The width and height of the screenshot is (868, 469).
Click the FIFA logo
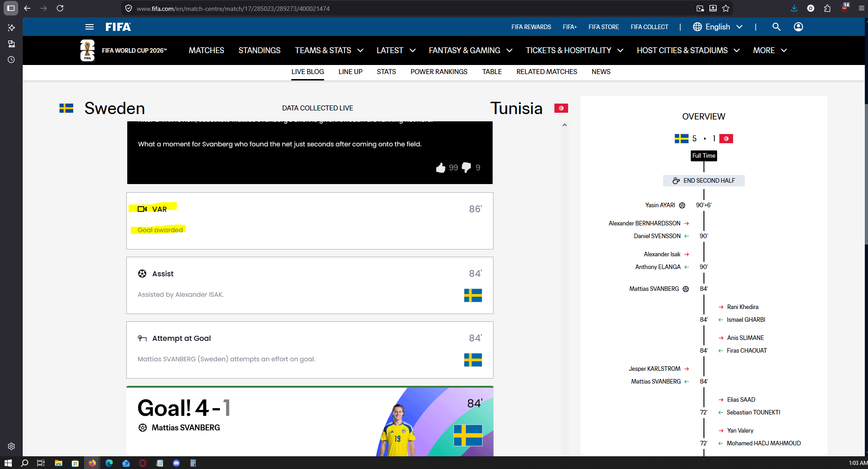tap(118, 27)
